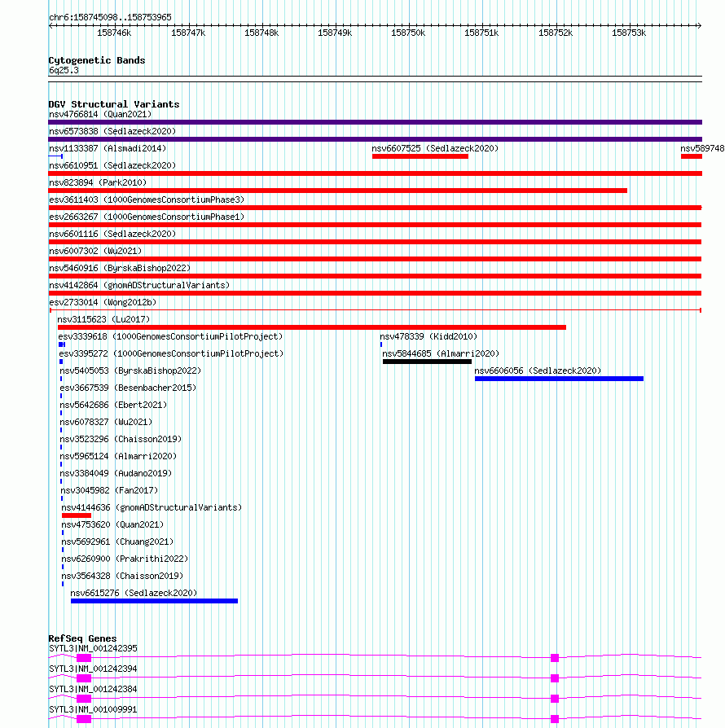Open nsv6007302 (Wu2021) variant
The image size is (725, 728).
95,251
